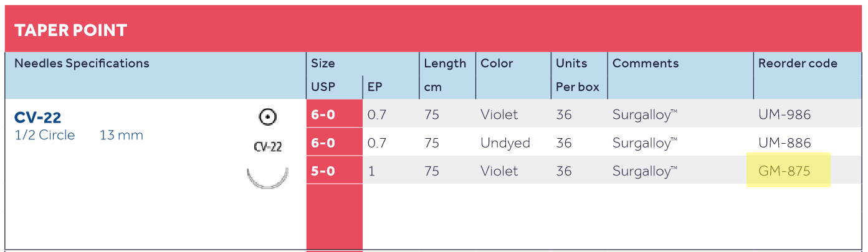Click the Color column header
Viewport: 868px width, 252px height.
click(x=497, y=63)
